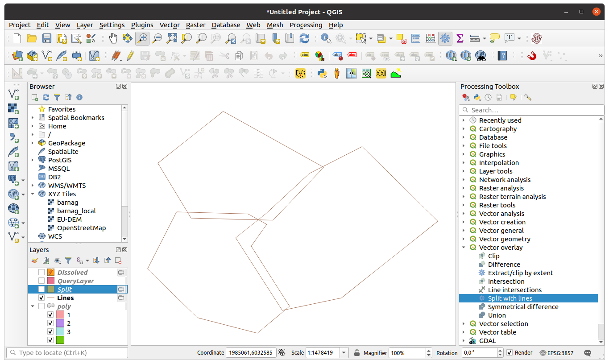Enable visibility of Split layer
The image size is (609, 364).
[x=41, y=290]
